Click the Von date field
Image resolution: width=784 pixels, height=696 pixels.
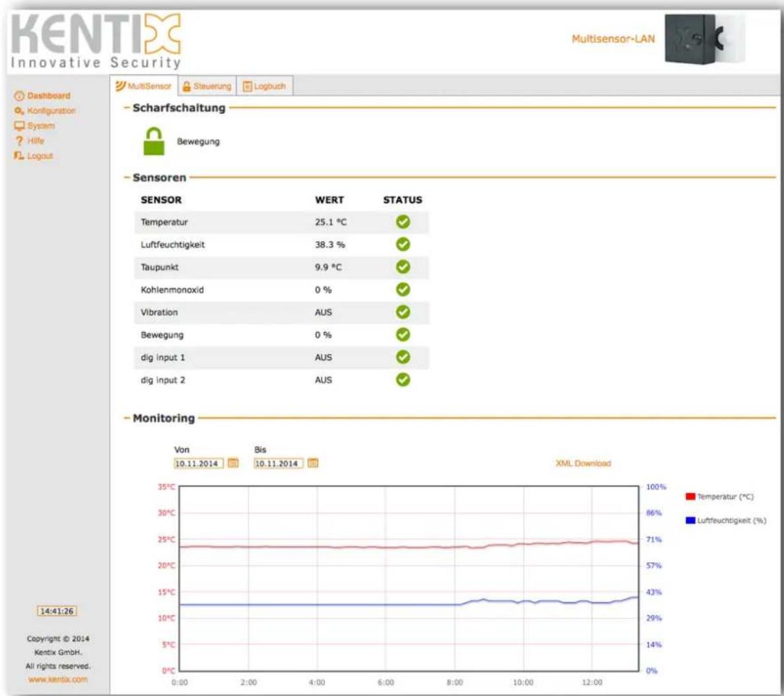(198, 463)
